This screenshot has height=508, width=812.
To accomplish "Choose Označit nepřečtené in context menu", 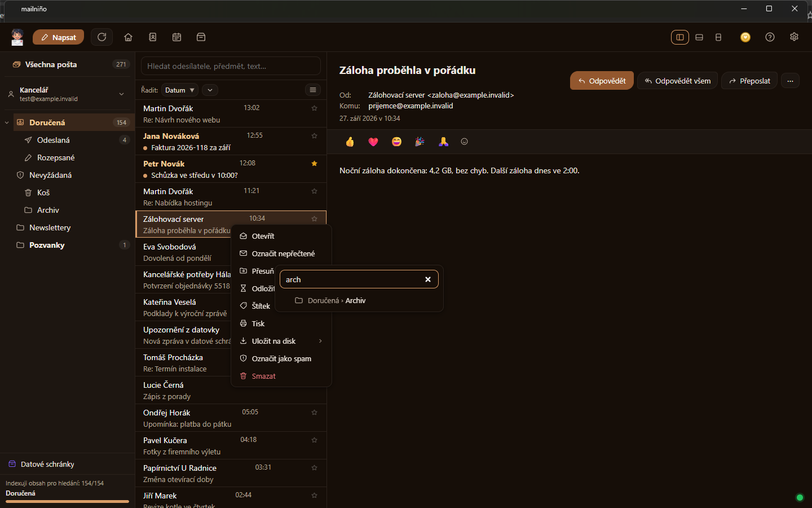I will 281,253.
